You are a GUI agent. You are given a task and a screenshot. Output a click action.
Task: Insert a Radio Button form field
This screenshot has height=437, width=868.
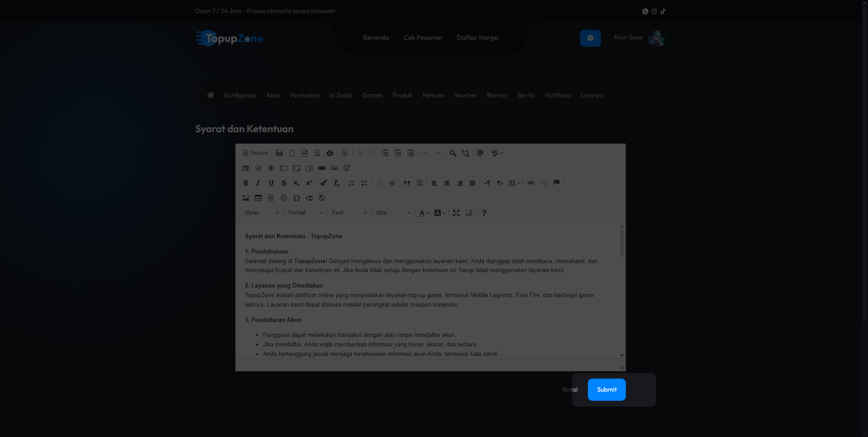click(271, 168)
